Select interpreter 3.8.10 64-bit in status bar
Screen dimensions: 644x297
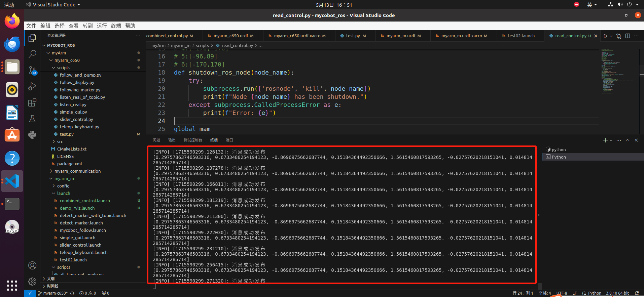coord(617,293)
